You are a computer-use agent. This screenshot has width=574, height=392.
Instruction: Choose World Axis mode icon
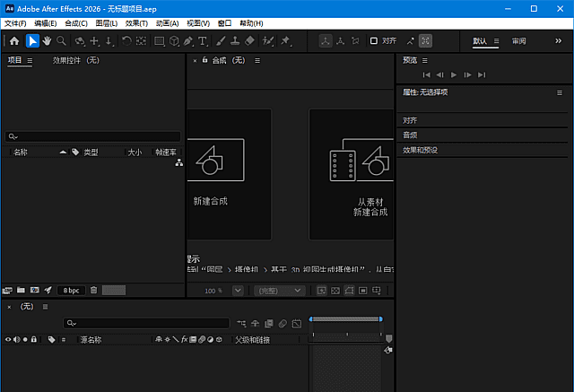click(x=341, y=41)
